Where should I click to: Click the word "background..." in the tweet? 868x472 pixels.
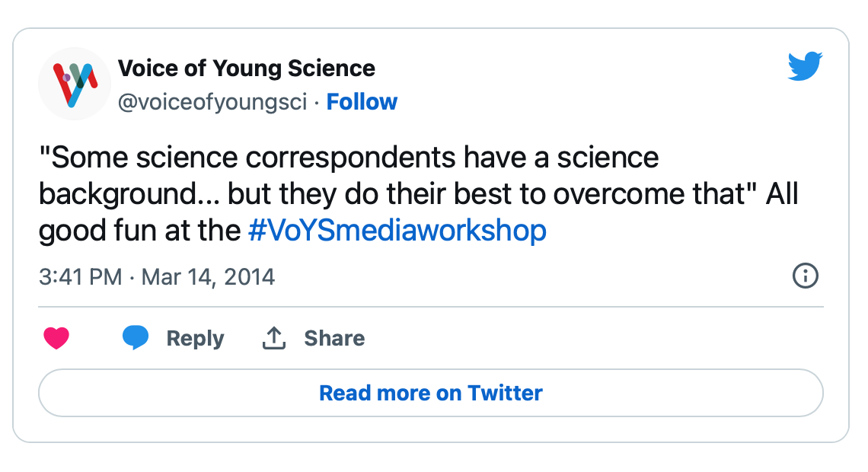129,194
